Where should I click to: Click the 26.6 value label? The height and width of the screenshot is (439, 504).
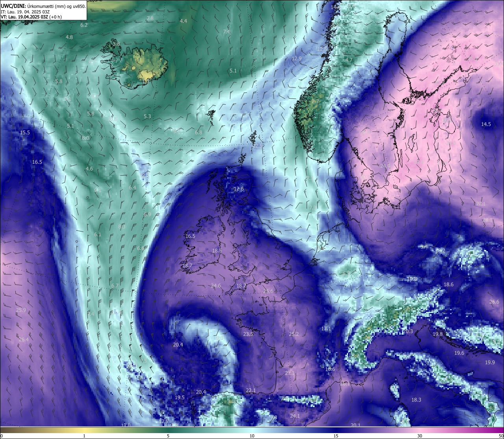coord(494,302)
